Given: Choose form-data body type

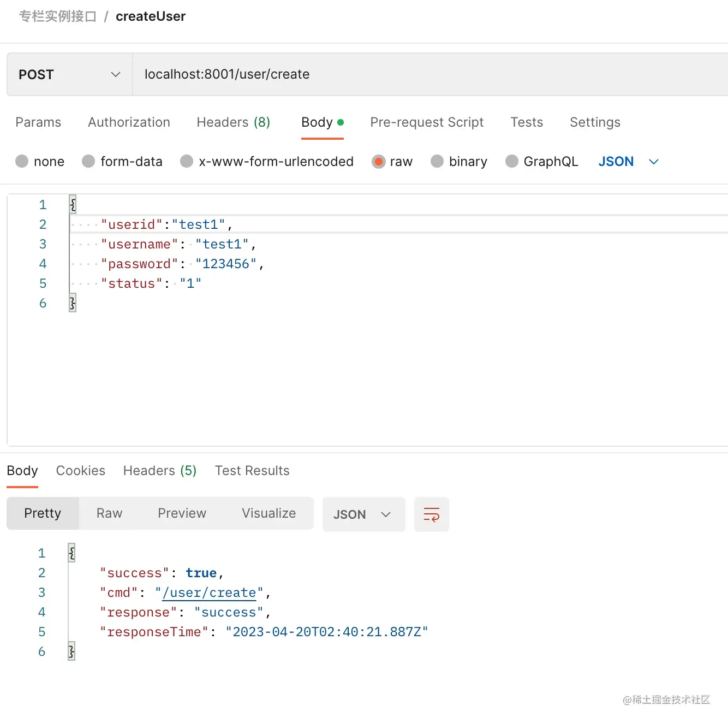Looking at the screenshot, I should point(88,162).
